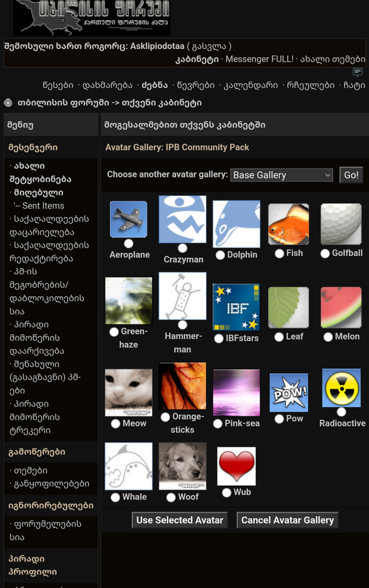Click Cancel Avatar Gallery button

tap(288, 520)
